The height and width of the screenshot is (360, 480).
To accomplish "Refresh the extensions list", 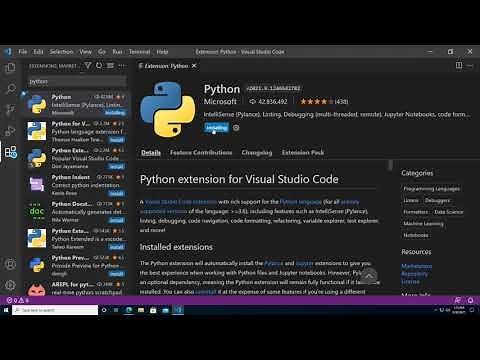I will 99,66.
